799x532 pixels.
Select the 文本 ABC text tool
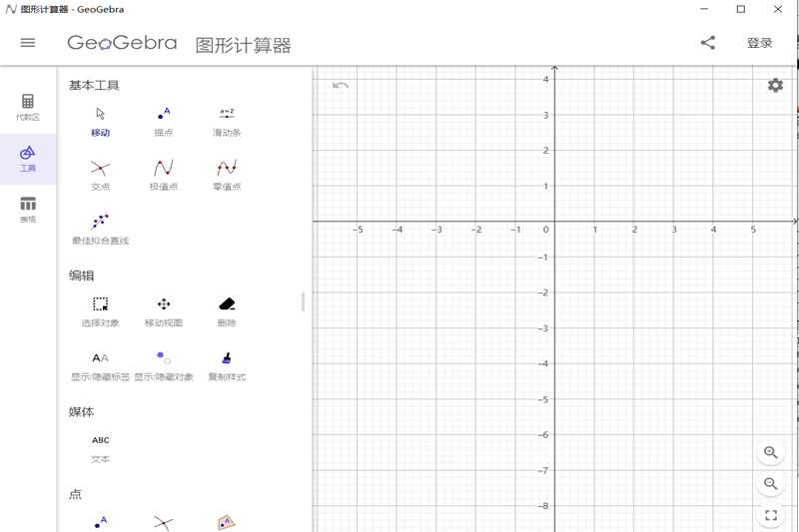[100, 446]
